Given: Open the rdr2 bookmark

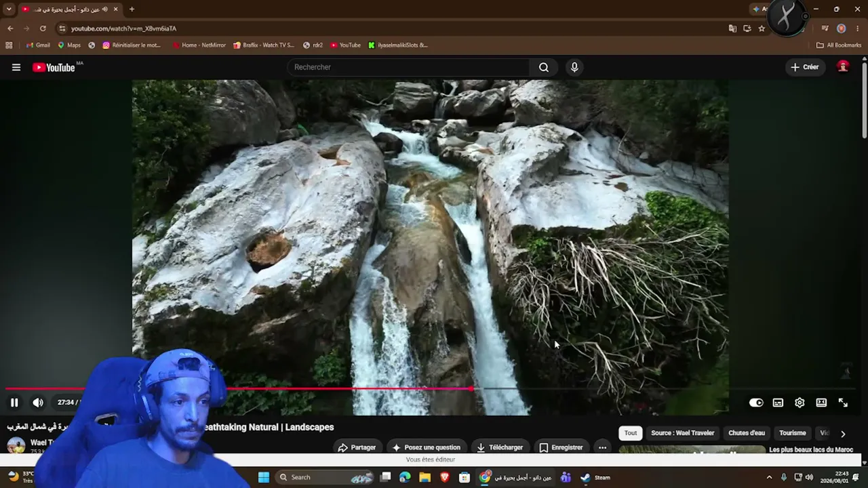Looking at the screenshot, I should coord(313,45).
